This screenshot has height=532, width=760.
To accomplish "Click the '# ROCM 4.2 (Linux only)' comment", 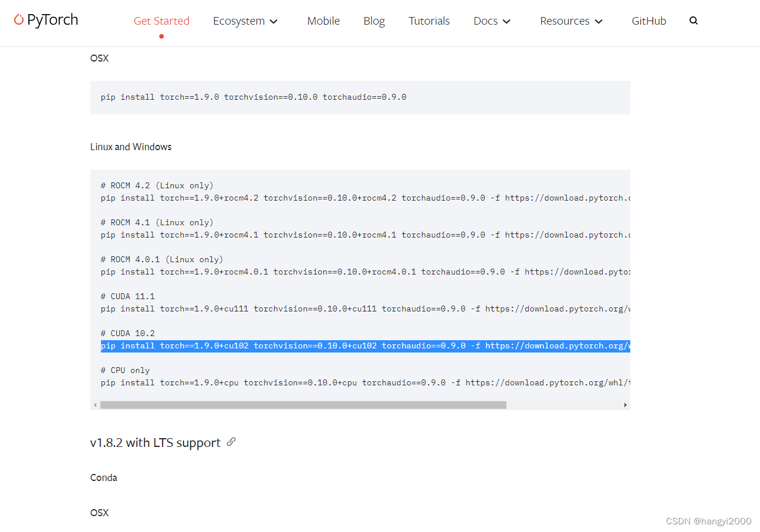I will click(x=157, y=185).
